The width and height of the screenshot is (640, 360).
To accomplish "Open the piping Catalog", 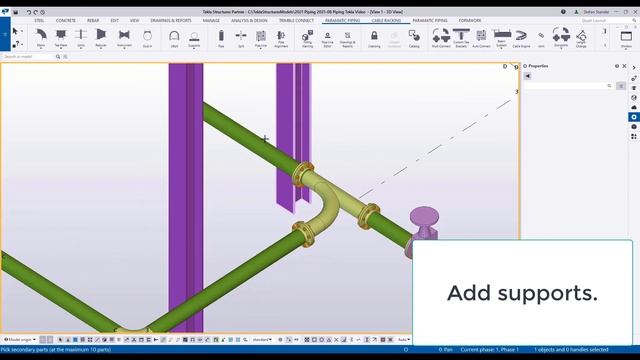I will (414, 38).
